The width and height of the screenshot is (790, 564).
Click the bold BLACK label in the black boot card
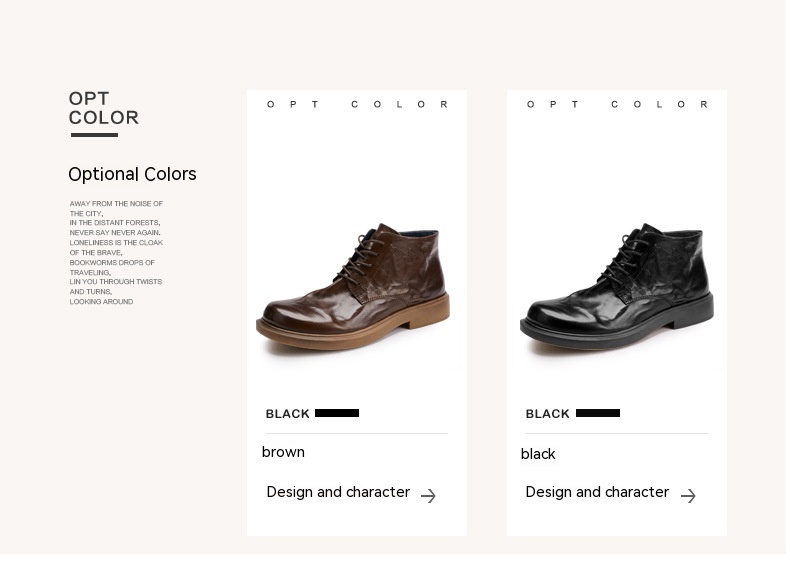pos(548,414)
